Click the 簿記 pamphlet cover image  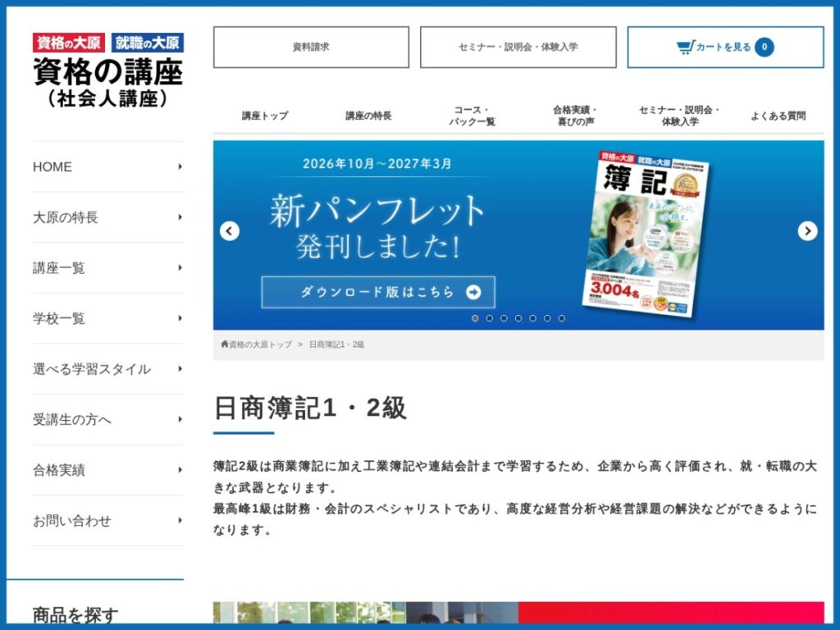coord(646,234)
